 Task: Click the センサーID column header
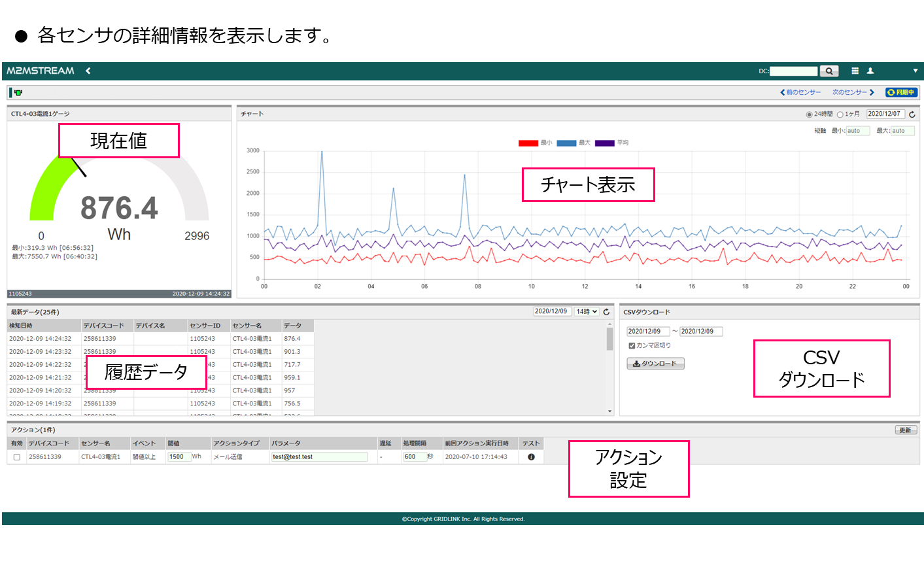(209, 326)
